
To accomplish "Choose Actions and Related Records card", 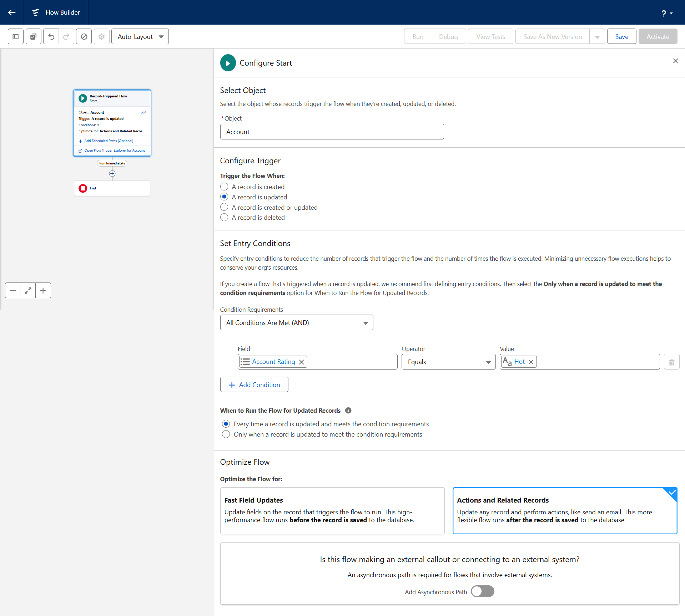I will click(565, 510).
